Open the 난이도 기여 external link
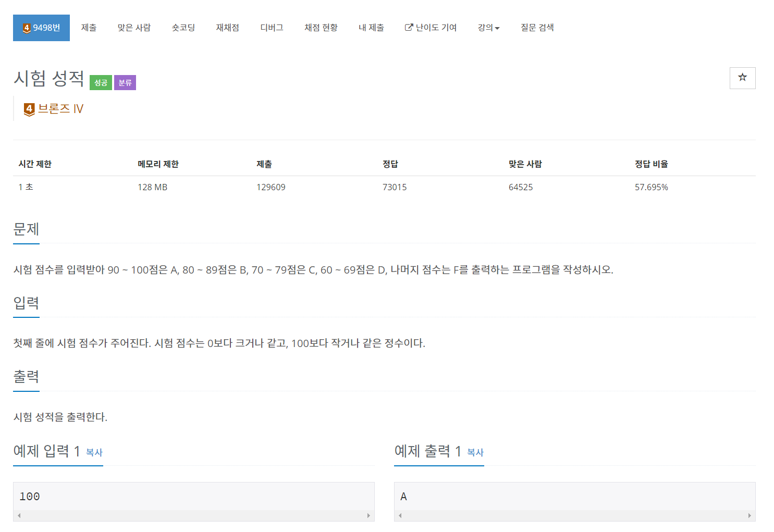Screen dimensions: 774x532 pos(431,28)
